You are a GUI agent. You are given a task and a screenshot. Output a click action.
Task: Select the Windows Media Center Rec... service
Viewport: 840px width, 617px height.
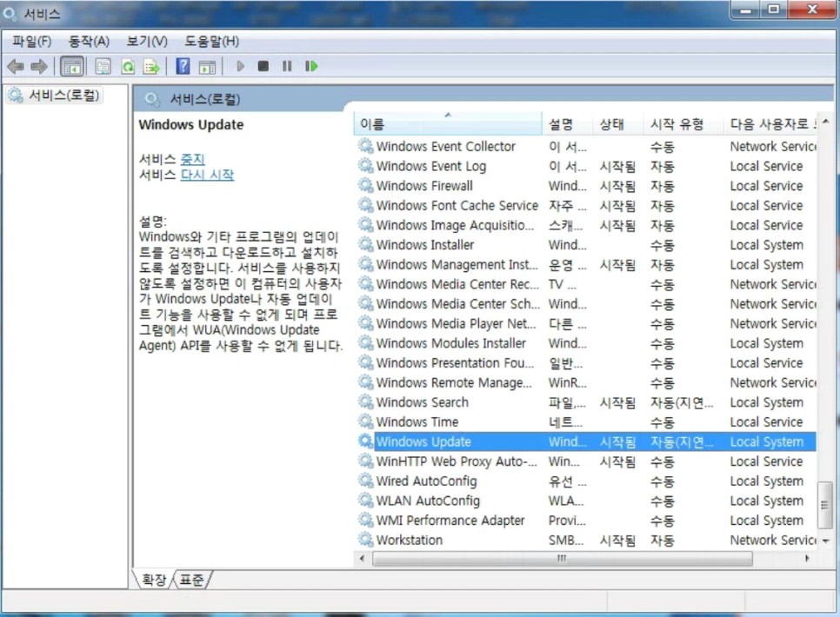[x=457, y=284]
